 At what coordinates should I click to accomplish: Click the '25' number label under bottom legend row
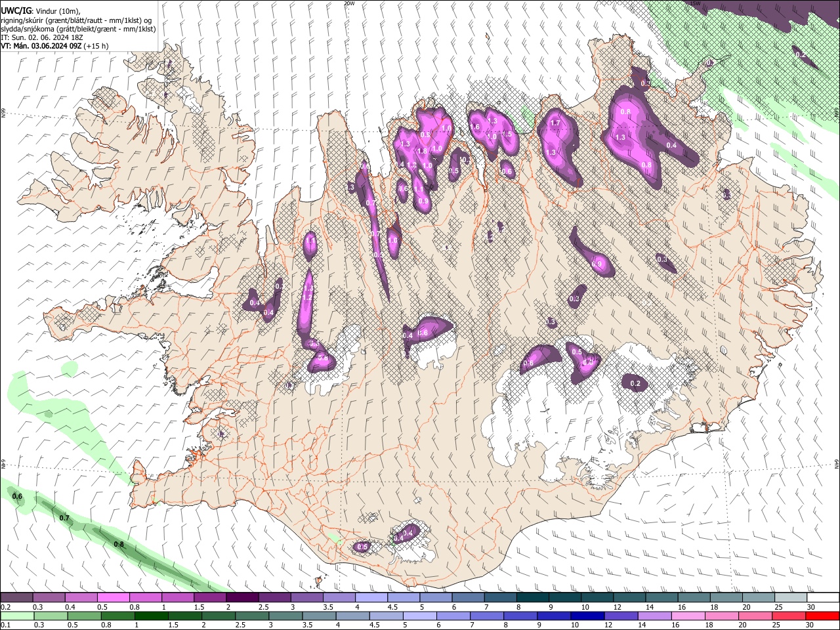(x=776, y=625)
